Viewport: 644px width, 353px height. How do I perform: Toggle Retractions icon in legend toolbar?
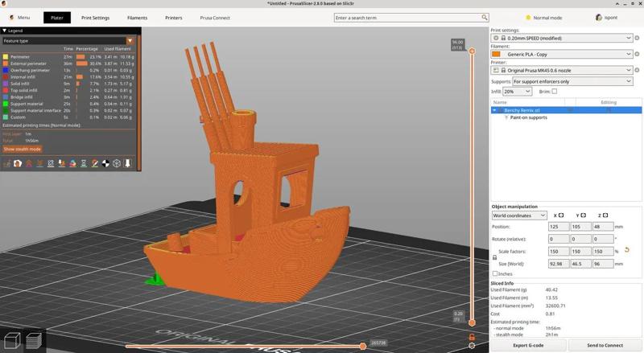[29, 163]
